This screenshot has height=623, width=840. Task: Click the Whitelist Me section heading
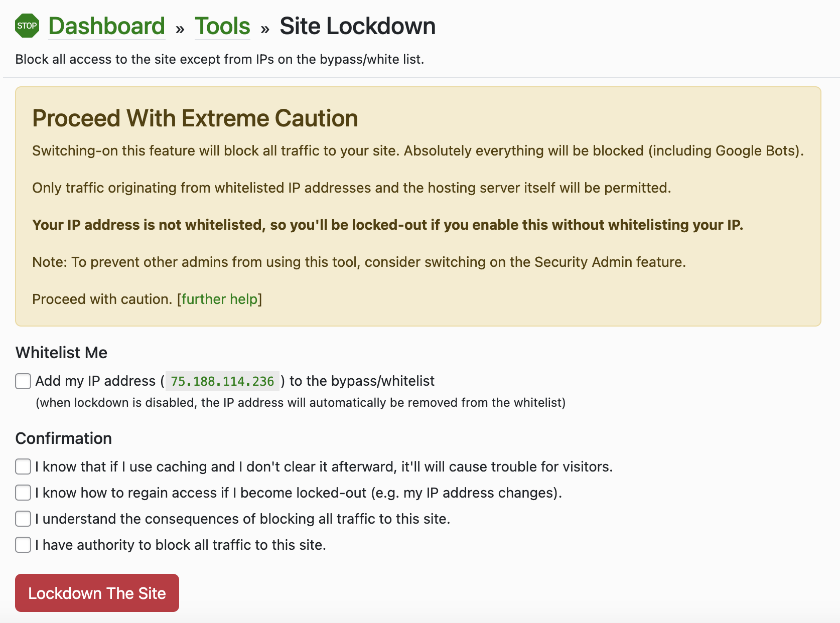coord(61,353)
